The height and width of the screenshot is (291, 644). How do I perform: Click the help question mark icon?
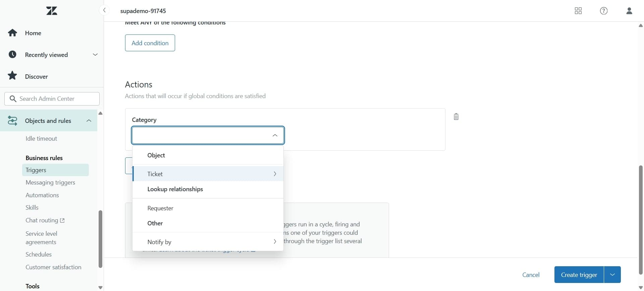coord(604,11)
